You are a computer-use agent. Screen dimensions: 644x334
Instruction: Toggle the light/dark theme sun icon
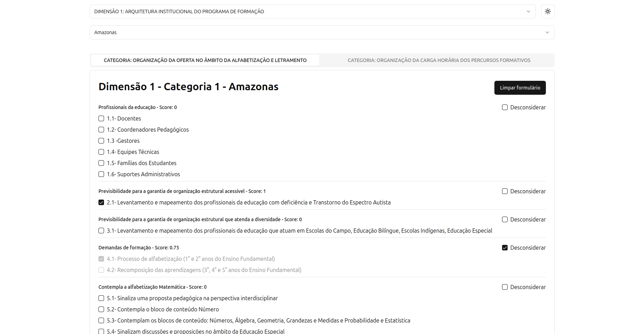coord(548,11)
